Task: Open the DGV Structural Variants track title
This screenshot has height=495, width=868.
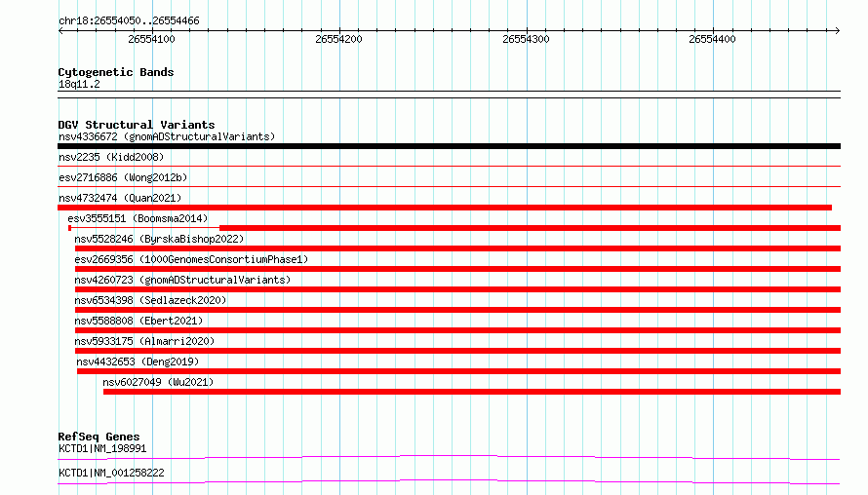Action: click(x=137, y=125)
